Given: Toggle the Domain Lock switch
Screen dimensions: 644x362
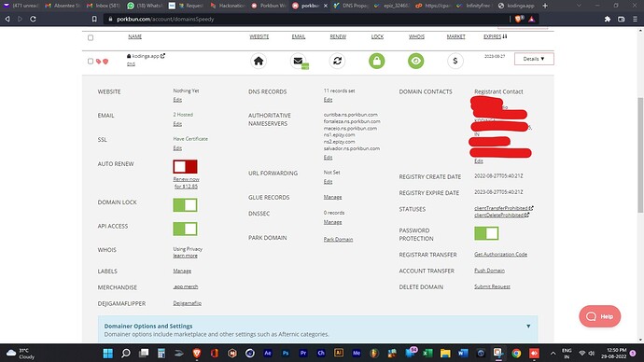Looking at the screenshot, I should pos(185,205).
